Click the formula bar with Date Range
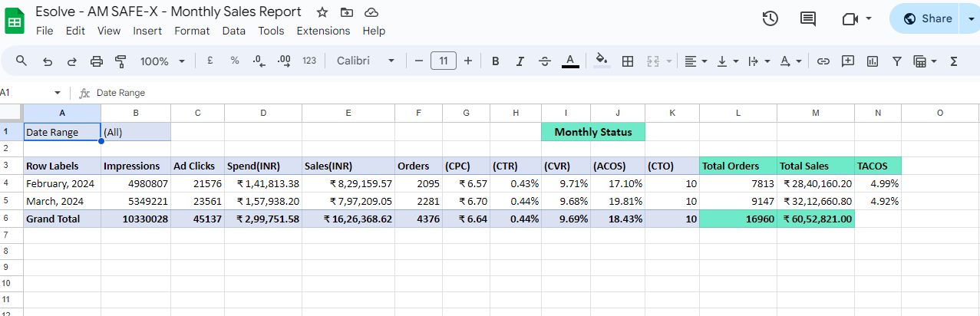This screenshot has width=980, height=316. [x=530, y=93]
